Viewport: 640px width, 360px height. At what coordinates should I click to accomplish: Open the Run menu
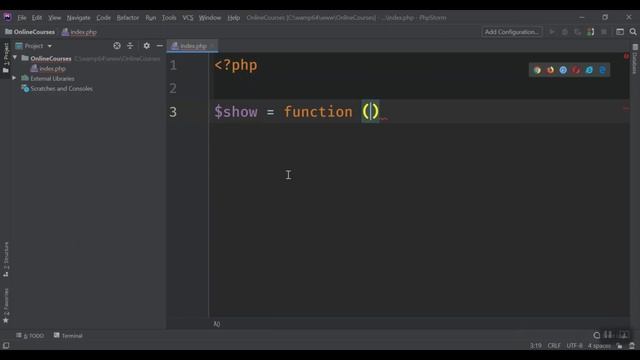151,18
